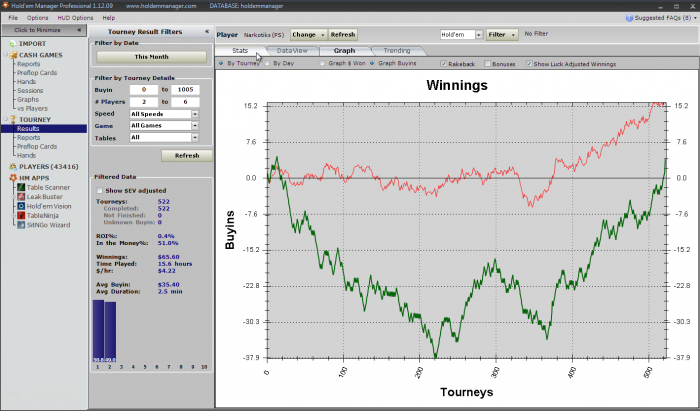Viewport: 700px width, 411px height.
Task: Open the Speed dropdown
Action: coord(195,114)
